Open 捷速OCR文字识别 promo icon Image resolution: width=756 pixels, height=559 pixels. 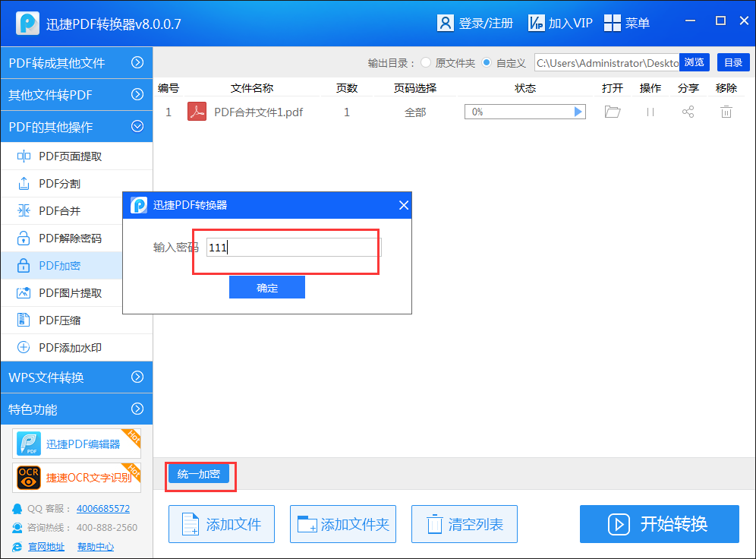(28, 478)
